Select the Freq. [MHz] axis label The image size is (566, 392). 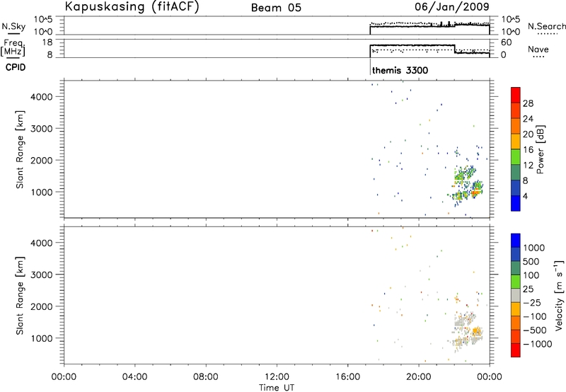tap(13, 47)
